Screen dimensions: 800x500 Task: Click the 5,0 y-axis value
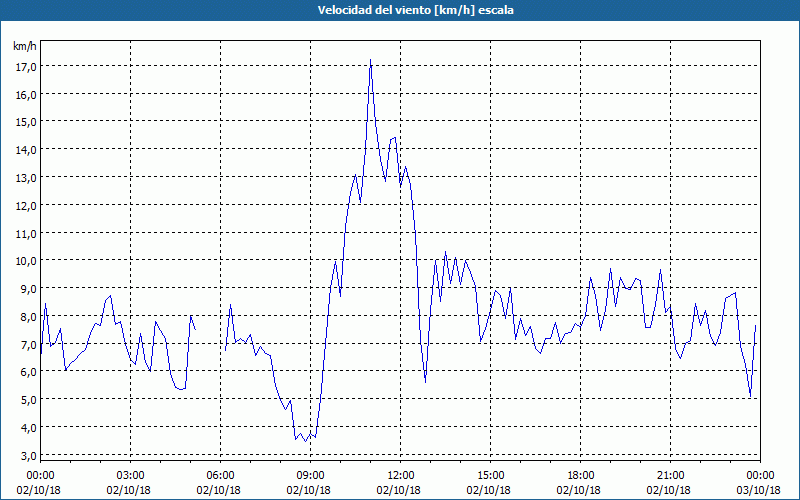point(28,400)
